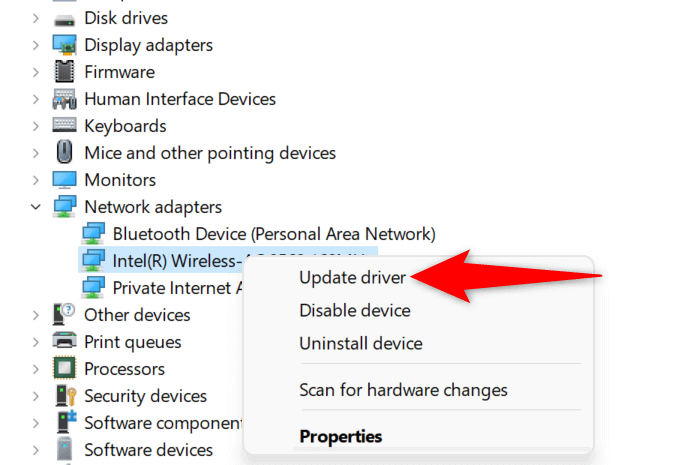Click the Firmware chip icon
Screen dimensions: 680x465
64,72
